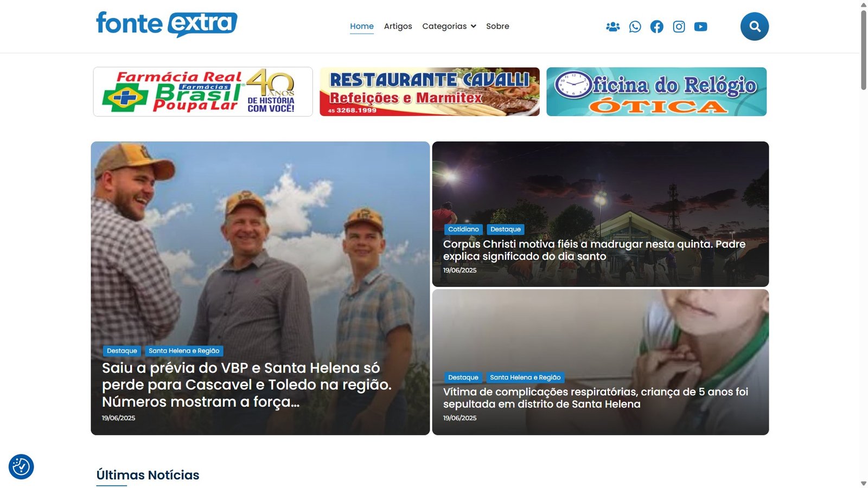The height and width of the screenshot is (488, 868).
Task: Open the article about the 5-year-old child
Action: (596, 397)
